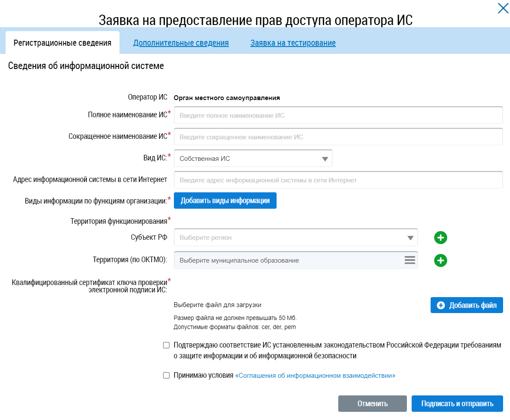Close the access request dialog
Image resolution: width=510 pixels, height=420 pixels.
click(503, 8)
